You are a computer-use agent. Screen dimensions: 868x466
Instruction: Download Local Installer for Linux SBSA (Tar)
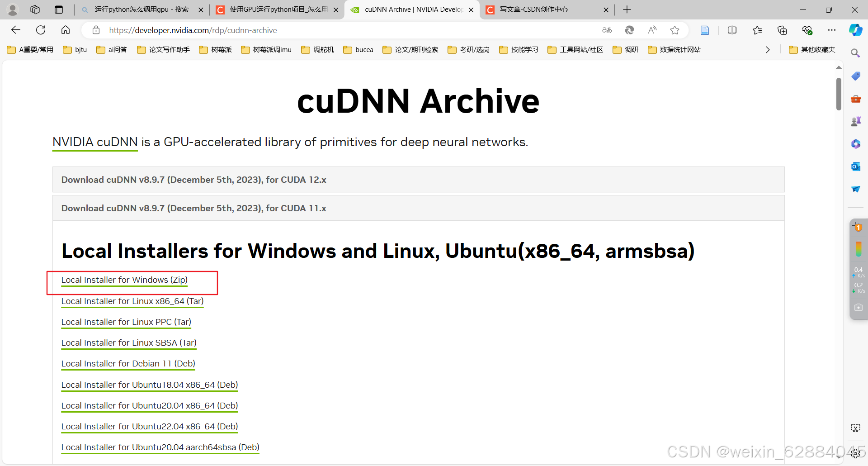pyautogui.click(x=129, y=343)
